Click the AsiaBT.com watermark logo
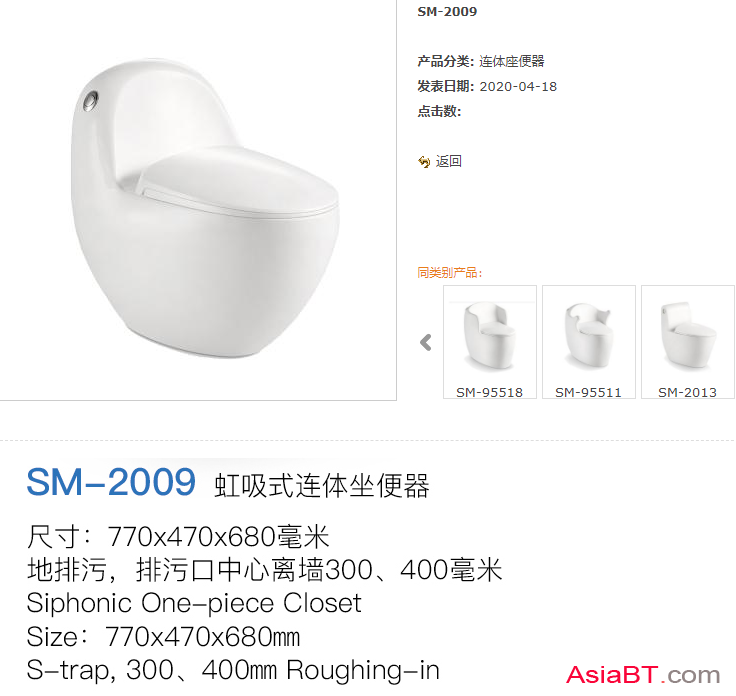736x696 pixels. point(643,675)
